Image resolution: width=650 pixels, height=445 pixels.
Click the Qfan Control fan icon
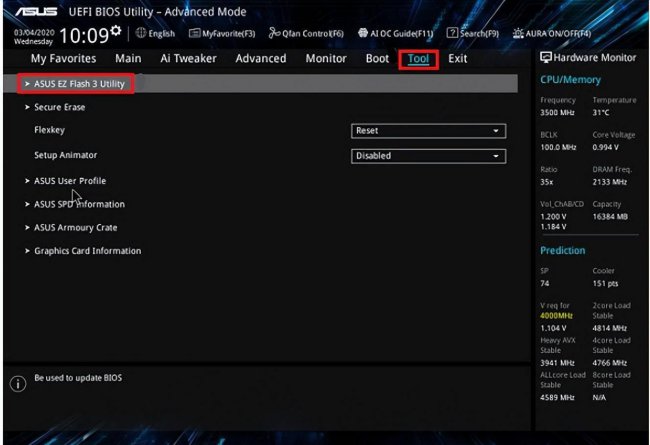[x=274, y=33]
